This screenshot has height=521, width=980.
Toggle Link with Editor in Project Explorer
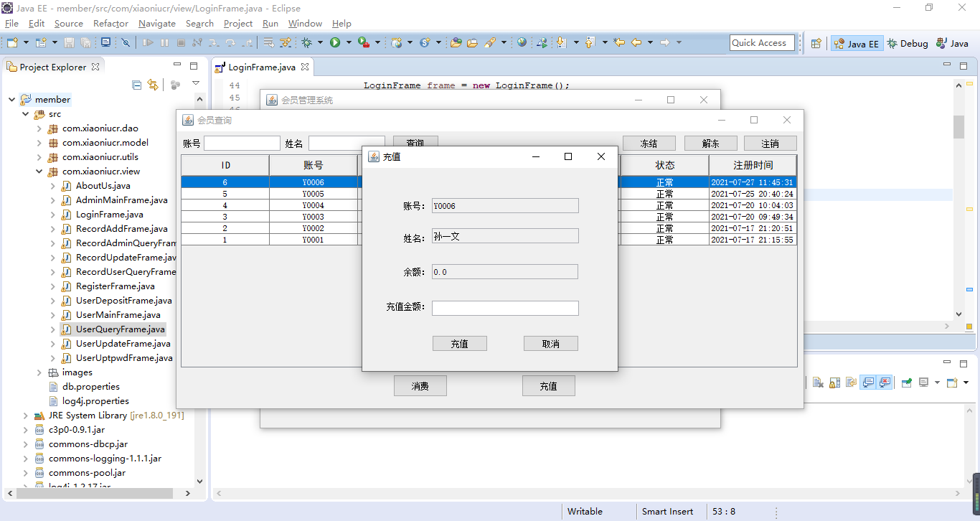pyautogui.click(x=153, y=85)
